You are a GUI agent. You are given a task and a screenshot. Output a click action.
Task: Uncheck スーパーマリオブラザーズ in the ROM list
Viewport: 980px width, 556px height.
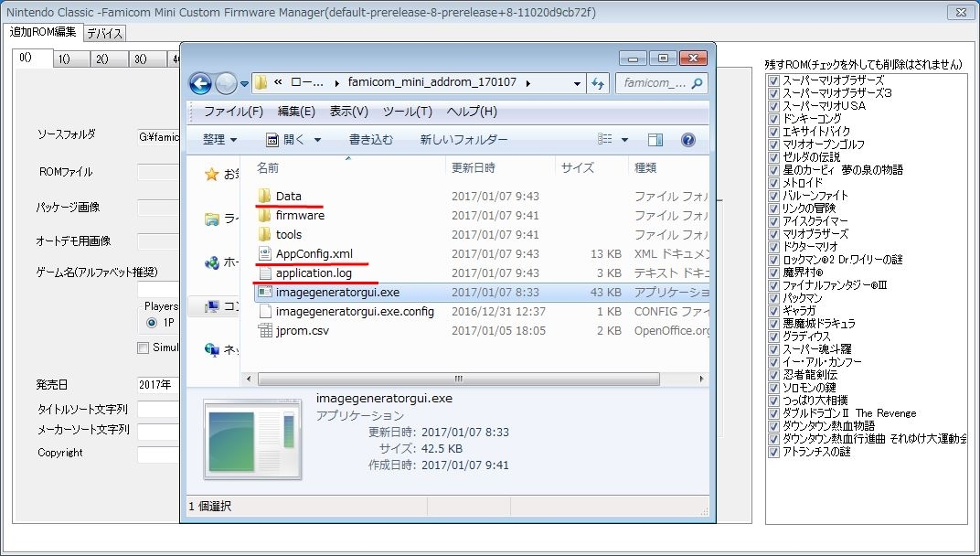click(773, 80)
